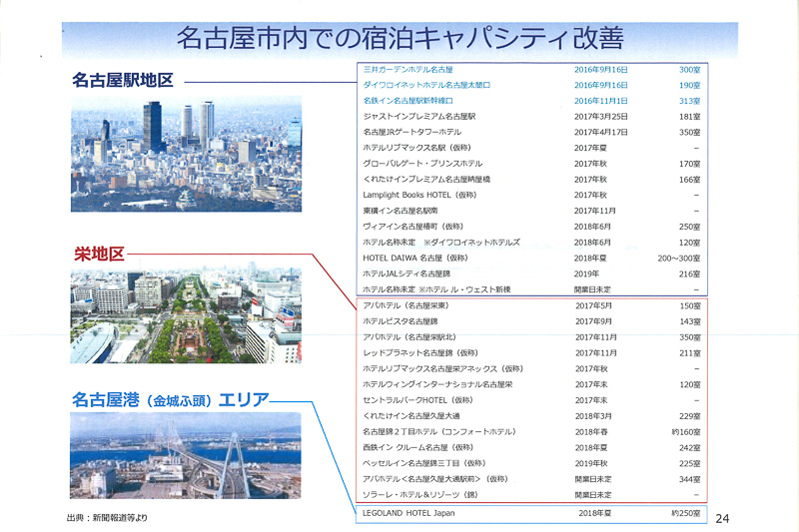Screen dimensions: 799x532
Task: Click the date 2017年4月17日
Action: (x=601, y=133)
